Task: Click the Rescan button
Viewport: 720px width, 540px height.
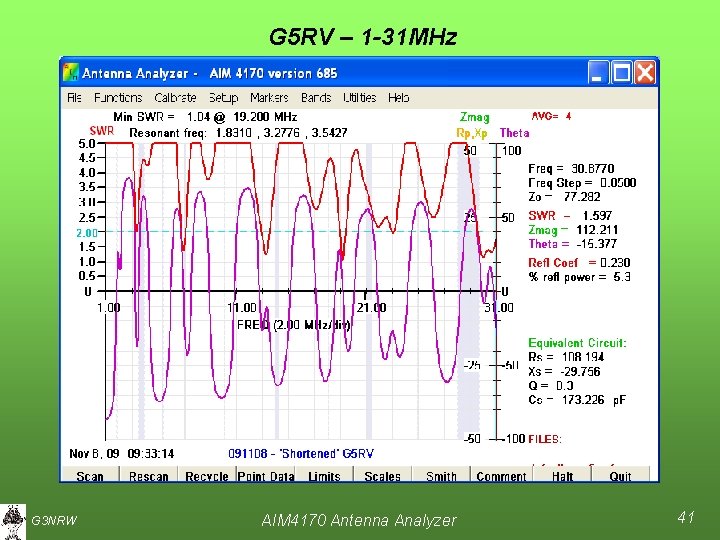Action: (149, 476)
